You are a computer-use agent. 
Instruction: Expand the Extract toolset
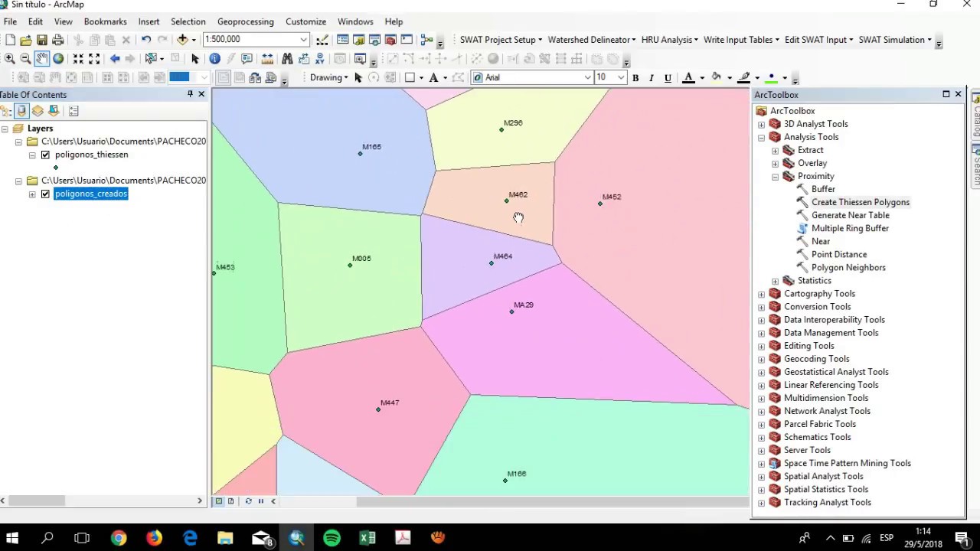775,150
